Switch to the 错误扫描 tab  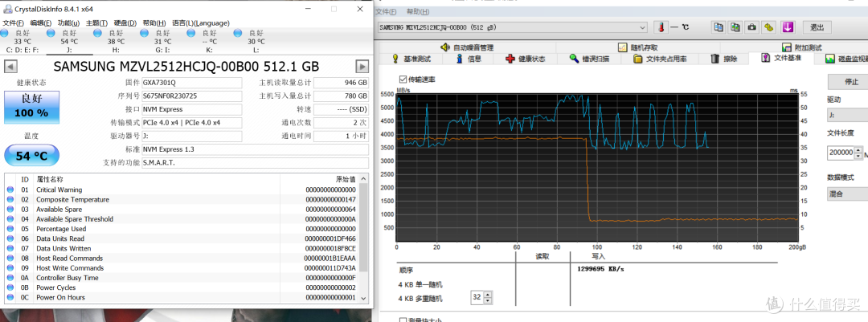click(x=590, y=59)
